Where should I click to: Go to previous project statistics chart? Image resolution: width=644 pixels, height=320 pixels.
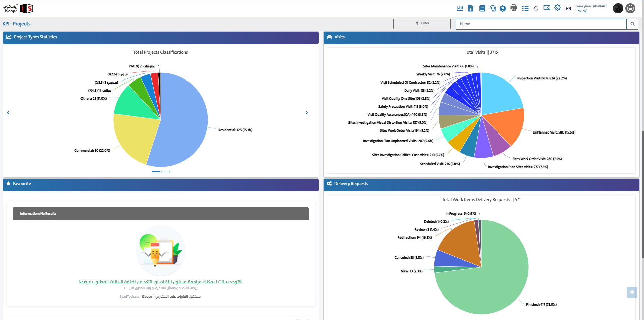click(x=8, y=113)
